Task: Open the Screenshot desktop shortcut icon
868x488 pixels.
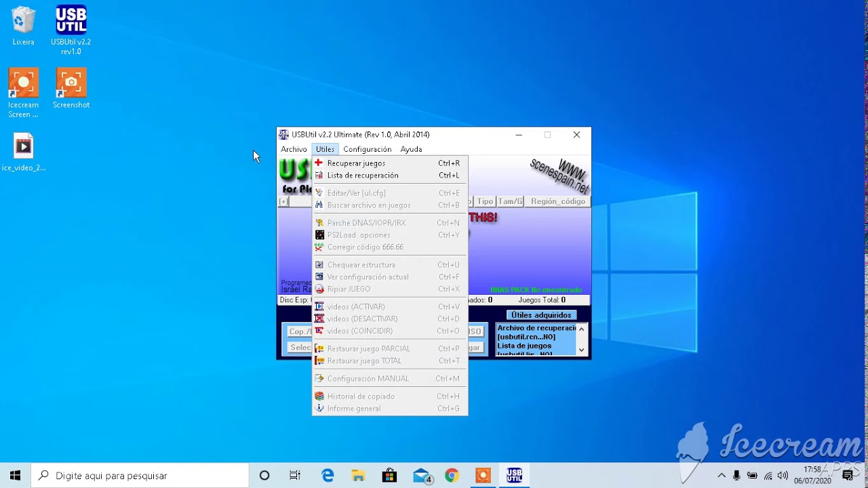Action: click(x=71, y=83)
